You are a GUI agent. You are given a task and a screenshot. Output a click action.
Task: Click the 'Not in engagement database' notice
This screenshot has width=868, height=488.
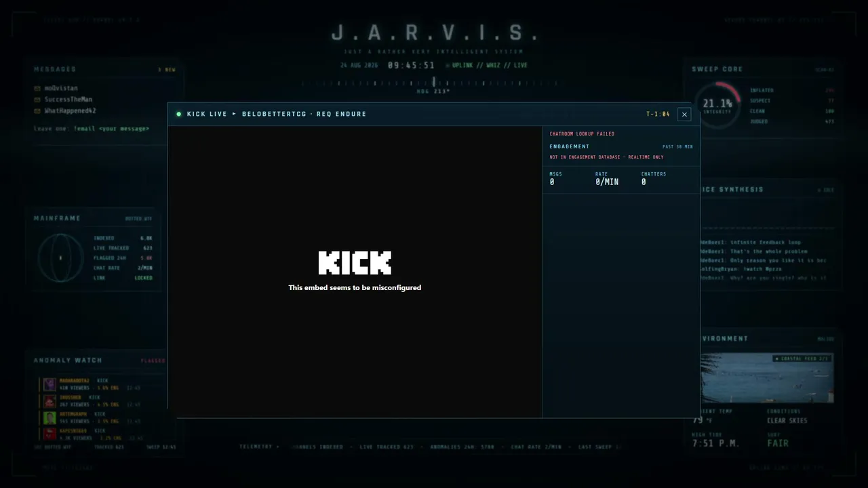606,157
